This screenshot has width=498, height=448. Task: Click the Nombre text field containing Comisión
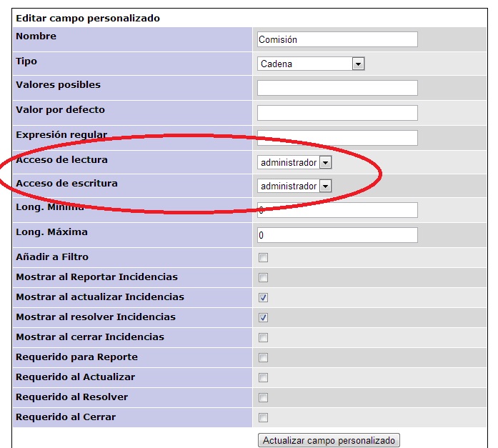[337, 40]
